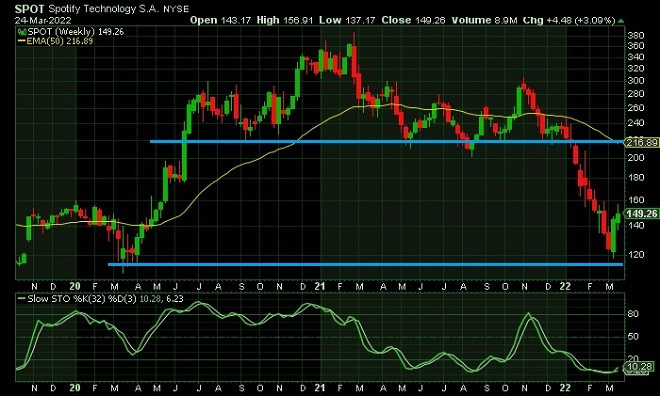660x396 pixels.
Task: Click the EMA(50) 216.89 legend text
Action: point(59,41)
